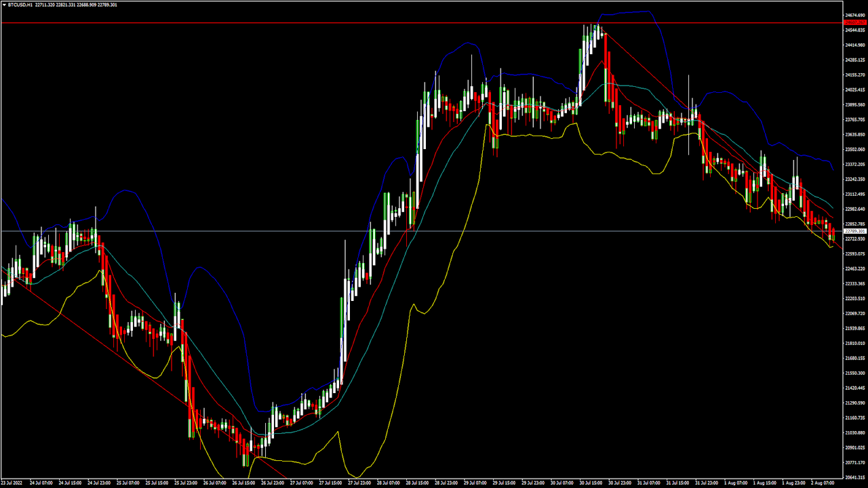The height and width of the screenshot is (488, 868).
Task: Click the 23 Jul 2022 time axis label
Action: point(12,483)
